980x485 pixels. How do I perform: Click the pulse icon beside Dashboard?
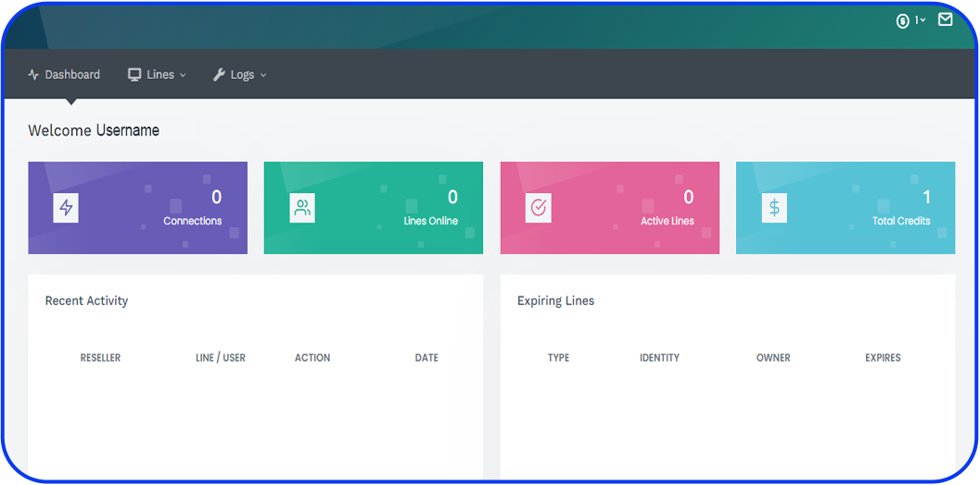[x=33, y=74]
